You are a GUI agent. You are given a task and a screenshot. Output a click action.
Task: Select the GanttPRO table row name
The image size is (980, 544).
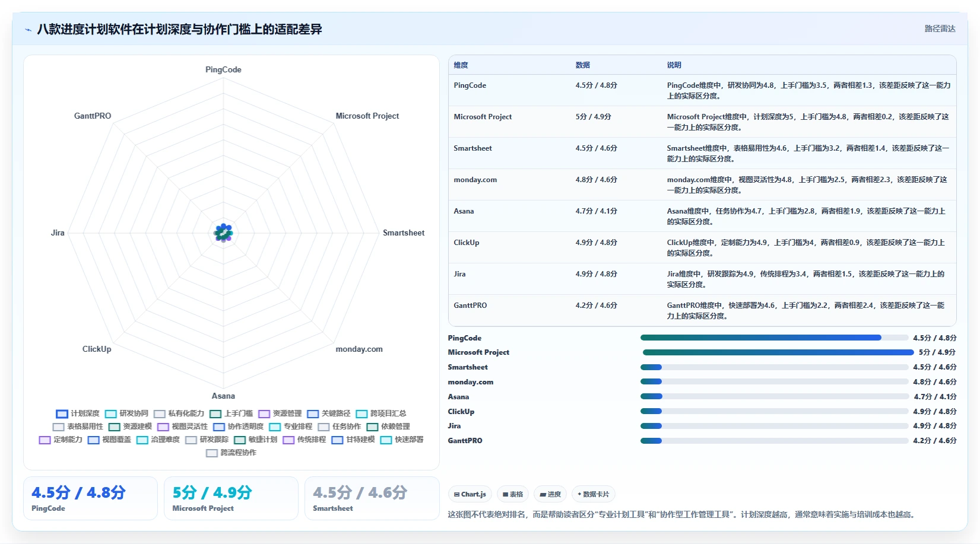pos(470,306)
